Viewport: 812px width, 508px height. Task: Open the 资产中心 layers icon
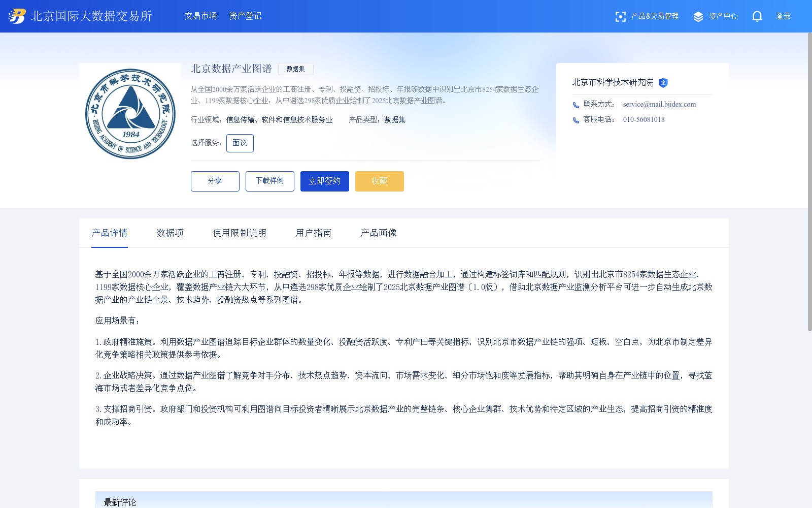698,17
